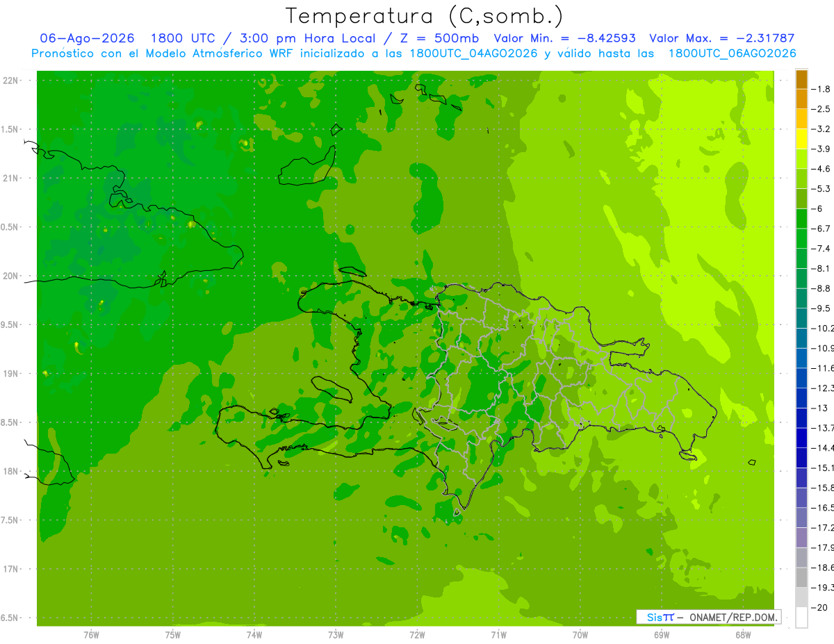Viewport: 834px width, 644px height.
Task: Select the date text "06-Ago-2026"
Action: pos(87,38)
